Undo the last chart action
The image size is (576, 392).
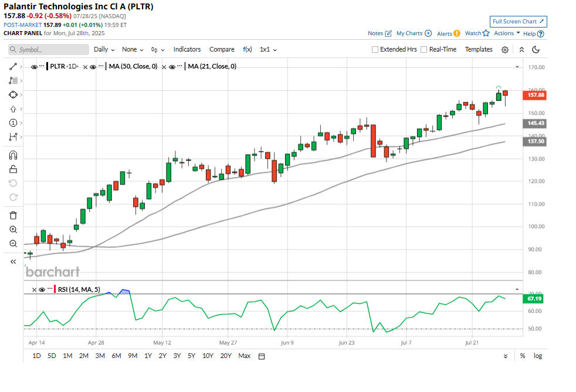13,183
